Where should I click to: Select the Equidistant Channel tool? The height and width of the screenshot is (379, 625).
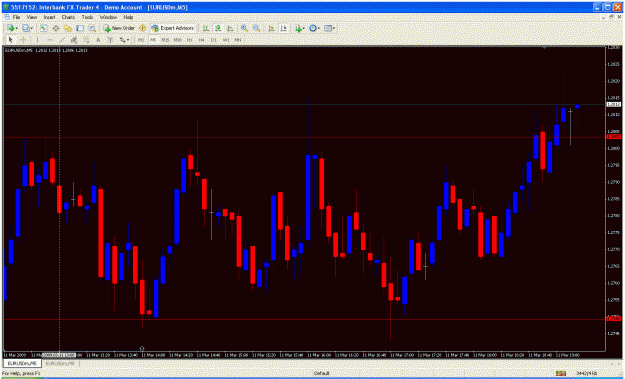point(74,40)
